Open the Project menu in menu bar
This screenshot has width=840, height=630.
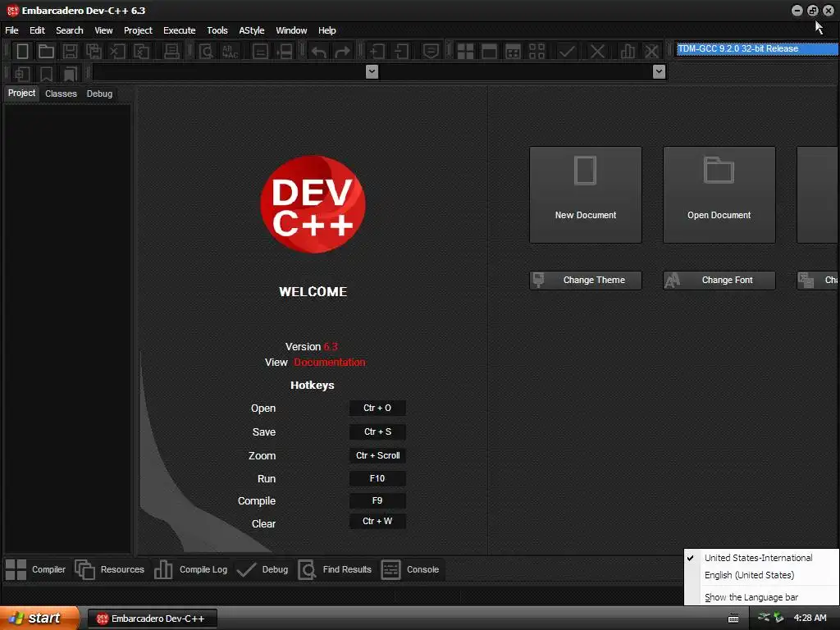click(x=138, y=30)
